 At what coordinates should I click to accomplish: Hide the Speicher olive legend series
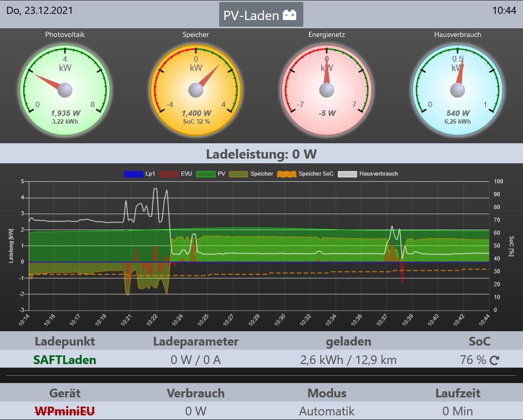click(238, 174)
